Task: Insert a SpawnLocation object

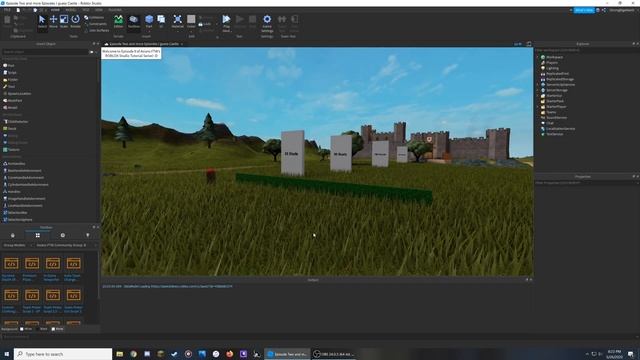Action: [17, 93]
